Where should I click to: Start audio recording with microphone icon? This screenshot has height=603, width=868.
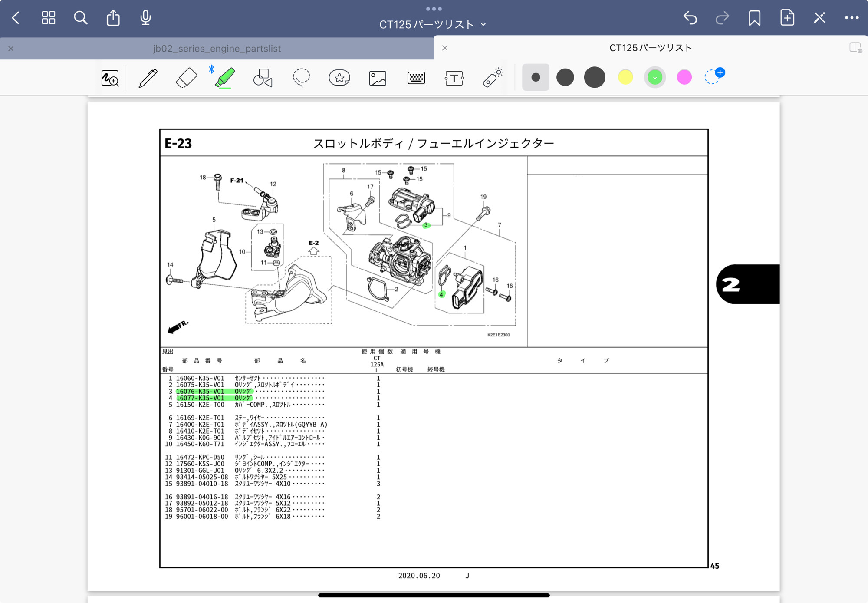(146, 18)
